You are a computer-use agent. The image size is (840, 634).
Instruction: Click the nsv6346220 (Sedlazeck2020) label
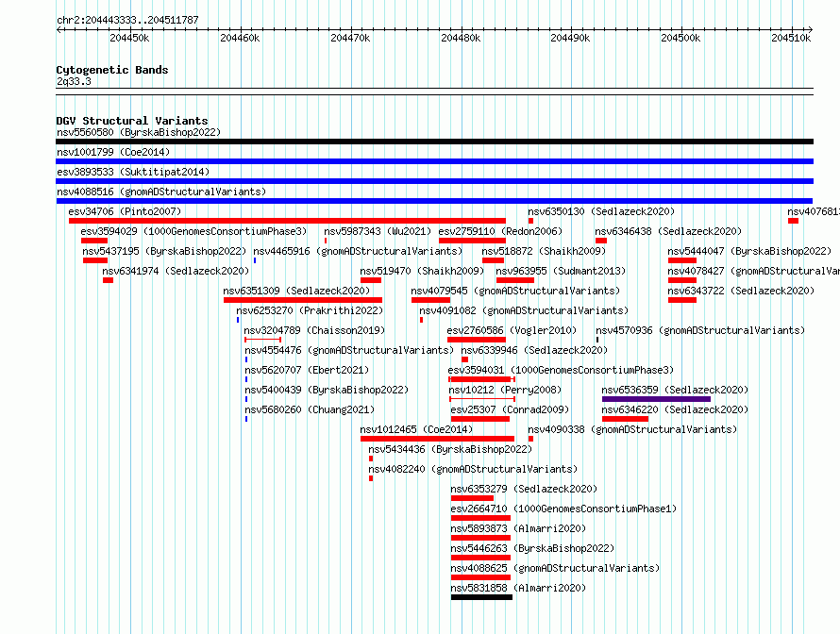pos(675,409)
